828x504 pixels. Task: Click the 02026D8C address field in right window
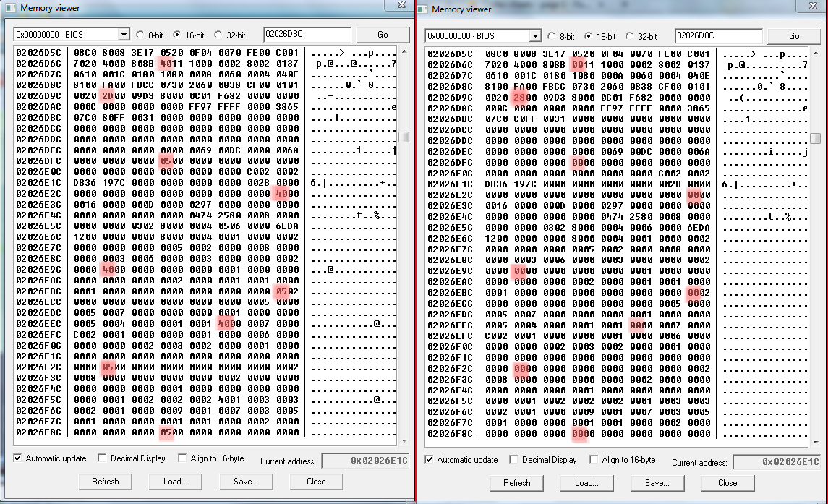tap(719, 36)
